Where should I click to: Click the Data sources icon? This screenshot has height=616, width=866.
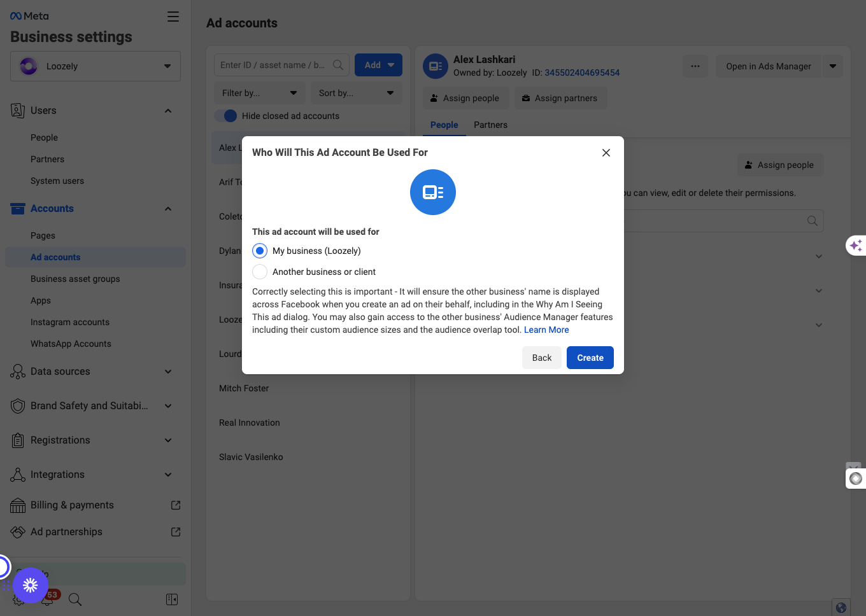(18, 372)
